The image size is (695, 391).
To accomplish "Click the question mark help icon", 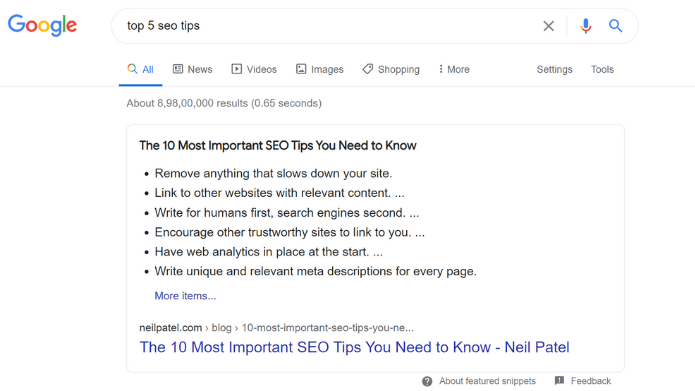I will point(427,381).
